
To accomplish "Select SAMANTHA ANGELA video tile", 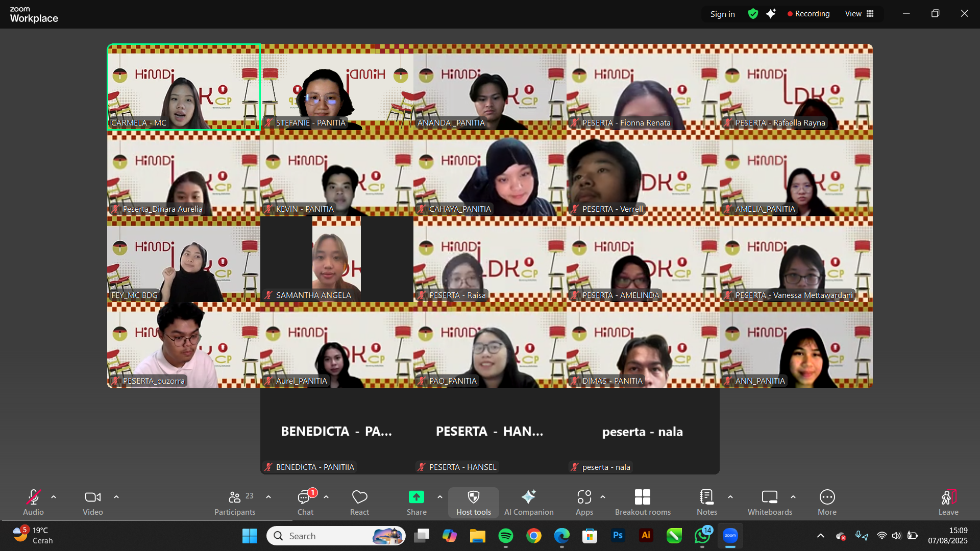I will (337, 259).
